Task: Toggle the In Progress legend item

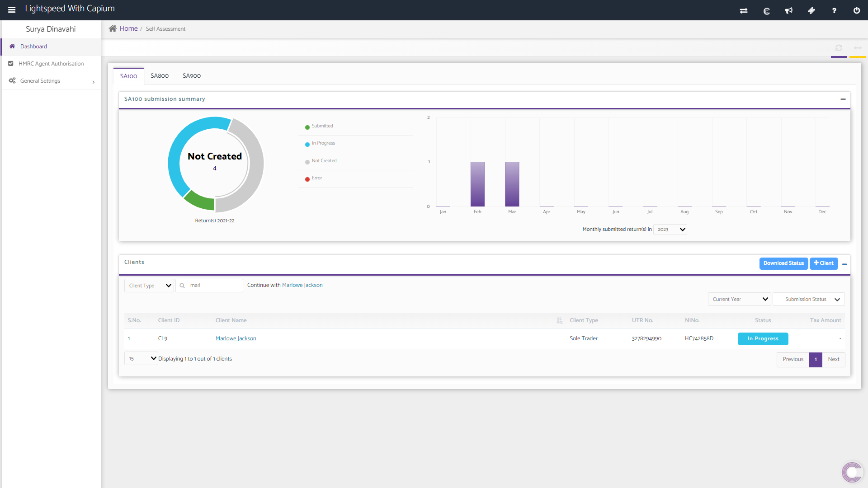Action: click(323, 143)
